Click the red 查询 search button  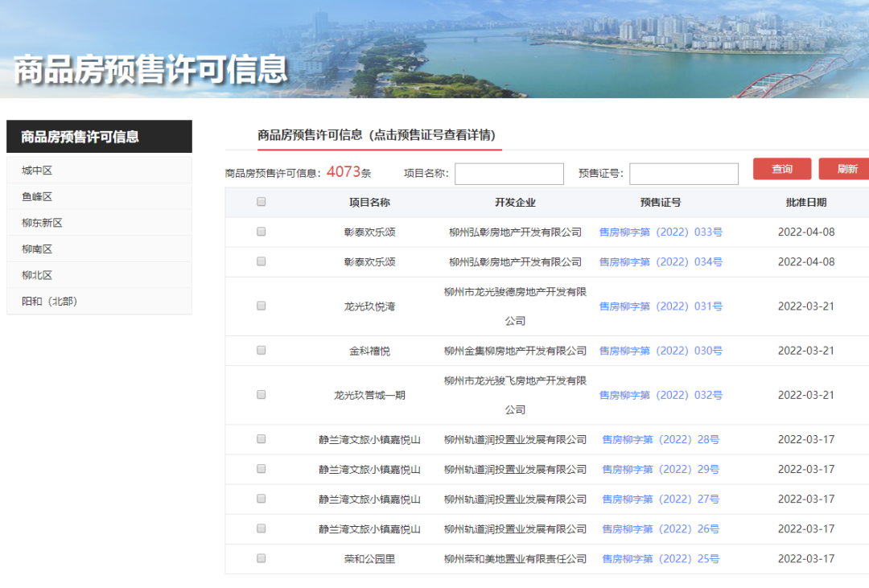[781, 169]
